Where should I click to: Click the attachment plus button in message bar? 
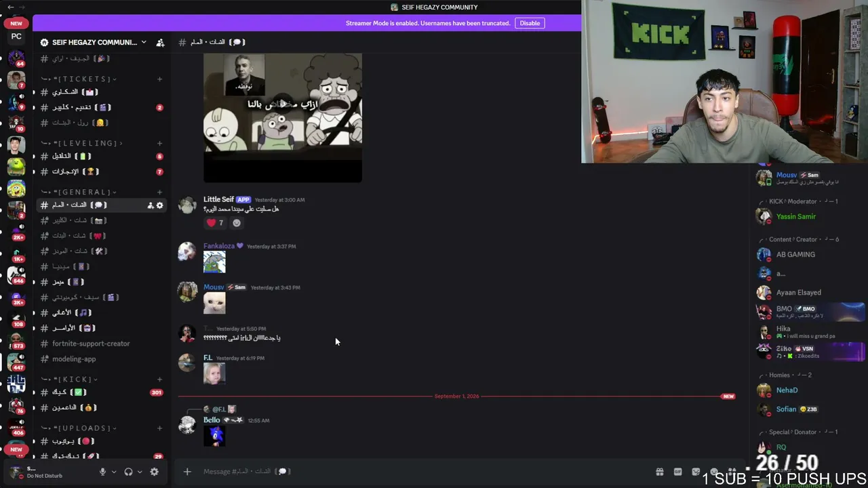[187, 472]
